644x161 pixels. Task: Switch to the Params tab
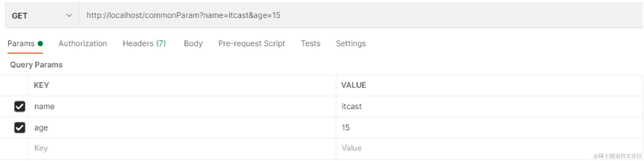(x=21, y=44)
